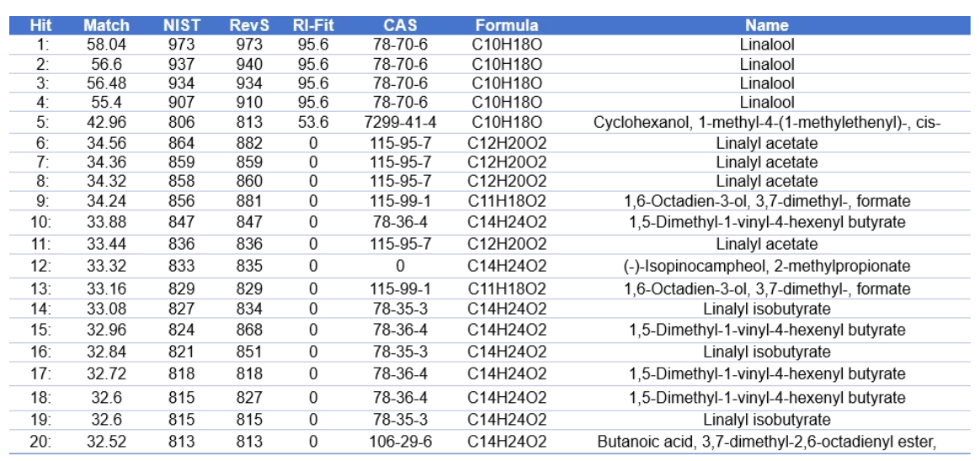Click the Formula column header
980x461 pixels.
[506, 25]
